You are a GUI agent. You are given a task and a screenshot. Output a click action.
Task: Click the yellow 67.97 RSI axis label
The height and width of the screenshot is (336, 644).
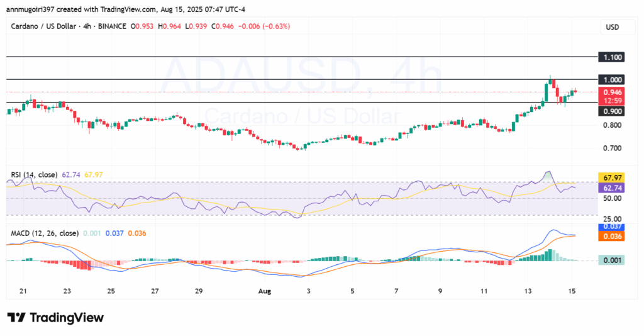pos(612,178)
